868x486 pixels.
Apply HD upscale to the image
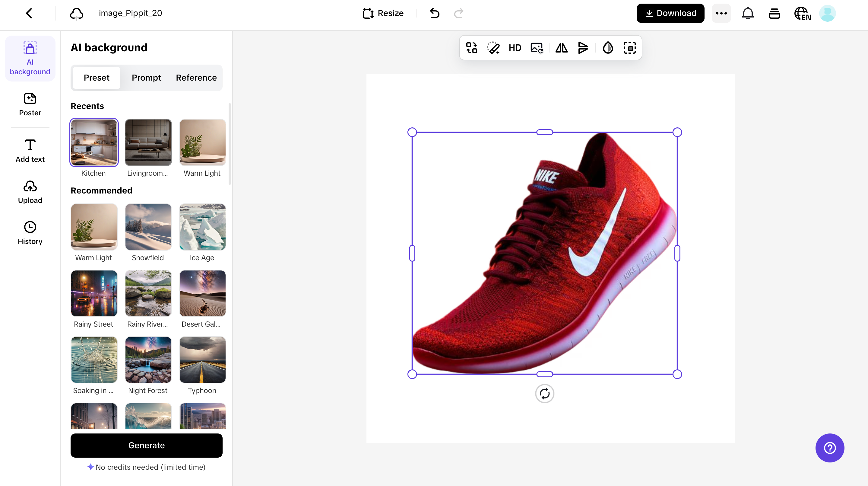pyautogui.click(x=515, y=48)
